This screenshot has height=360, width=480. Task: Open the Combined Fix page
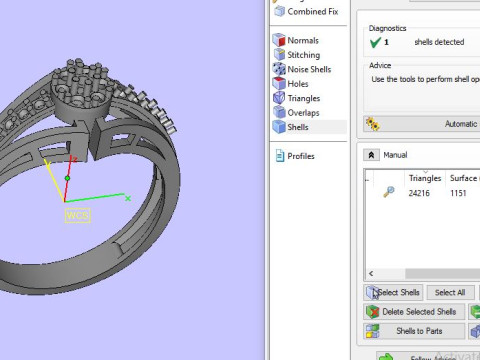(306, 12)
